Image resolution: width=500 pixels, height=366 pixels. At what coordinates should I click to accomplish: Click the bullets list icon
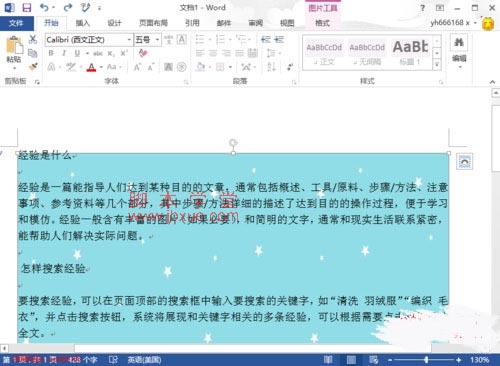click(200, 39)
